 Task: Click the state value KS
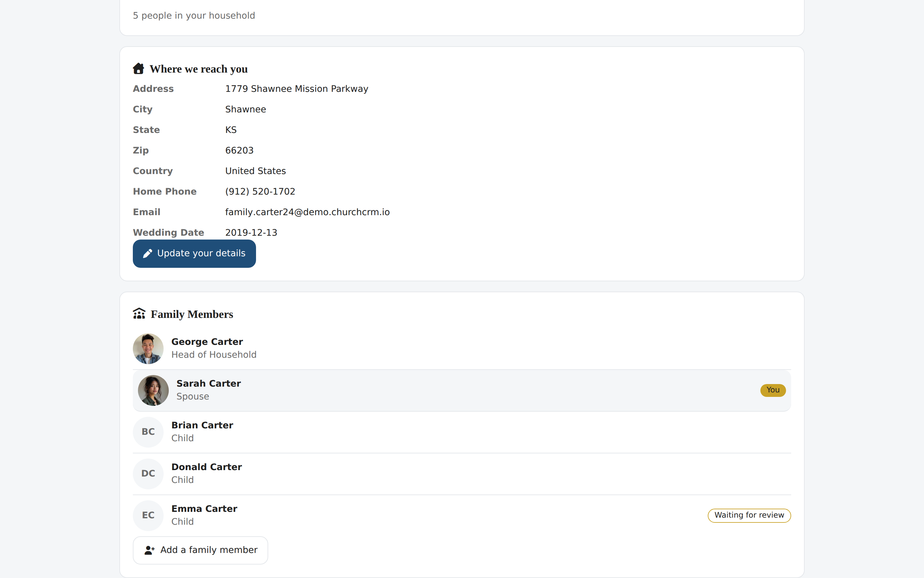pyautogui.click(x=231, y=130)
